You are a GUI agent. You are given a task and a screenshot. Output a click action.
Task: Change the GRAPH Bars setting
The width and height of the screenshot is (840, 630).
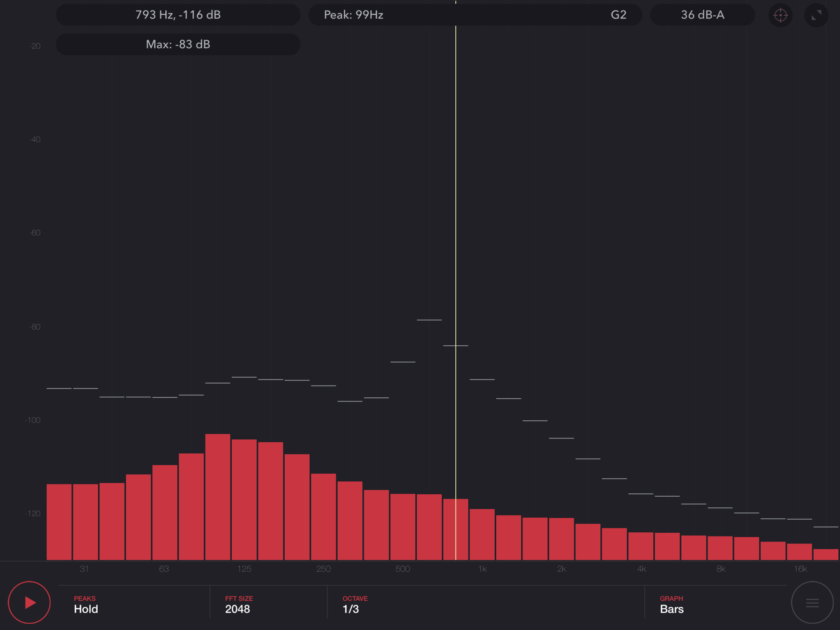coord(672,605)
